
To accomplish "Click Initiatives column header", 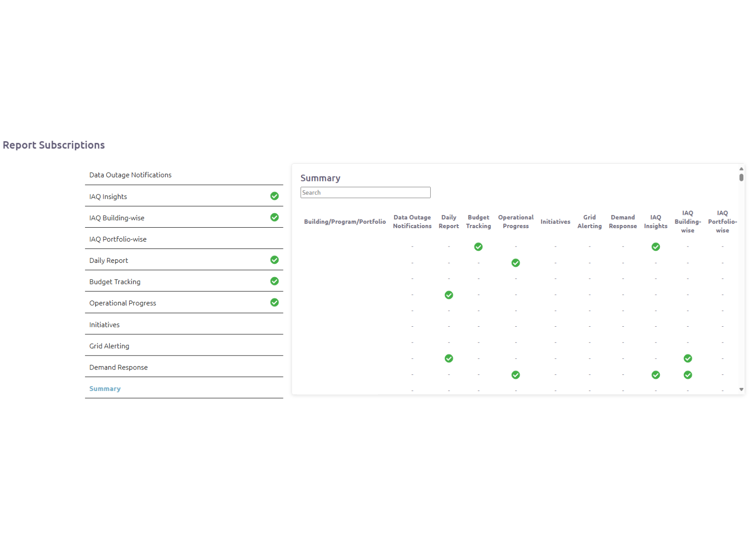I will [x=555, y=221].
